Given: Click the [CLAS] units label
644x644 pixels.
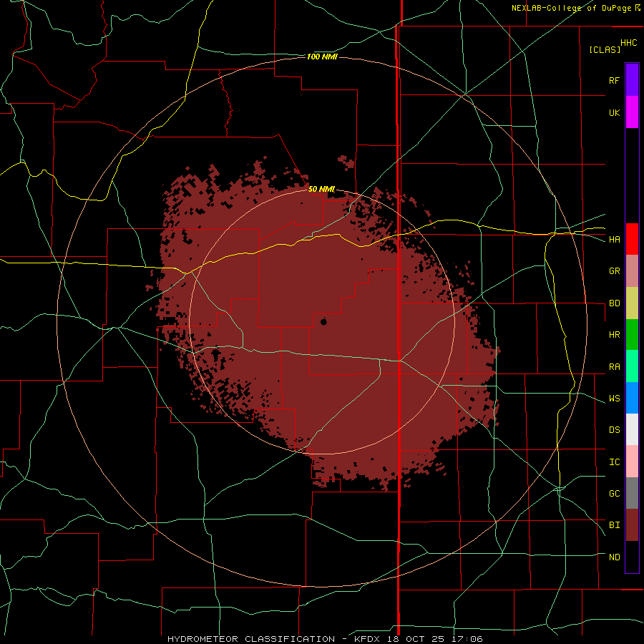Looking at the screenshot, I should tap(605, 49).
